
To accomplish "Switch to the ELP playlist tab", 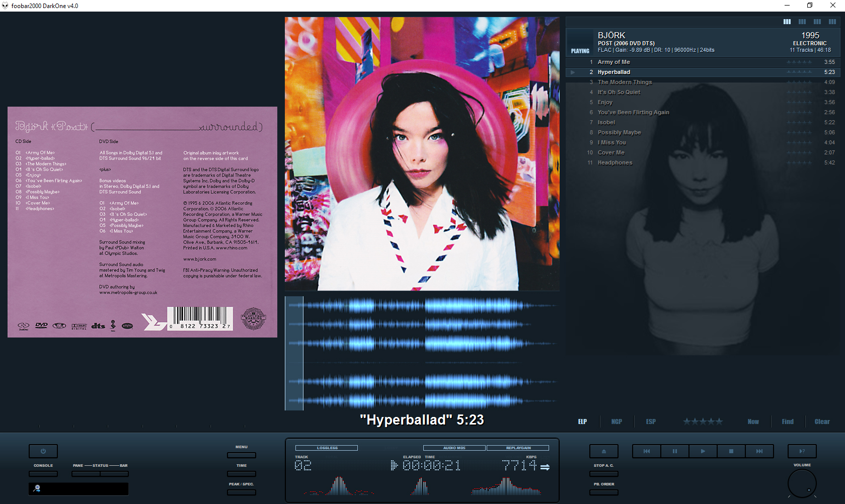I will pos(583,422).
